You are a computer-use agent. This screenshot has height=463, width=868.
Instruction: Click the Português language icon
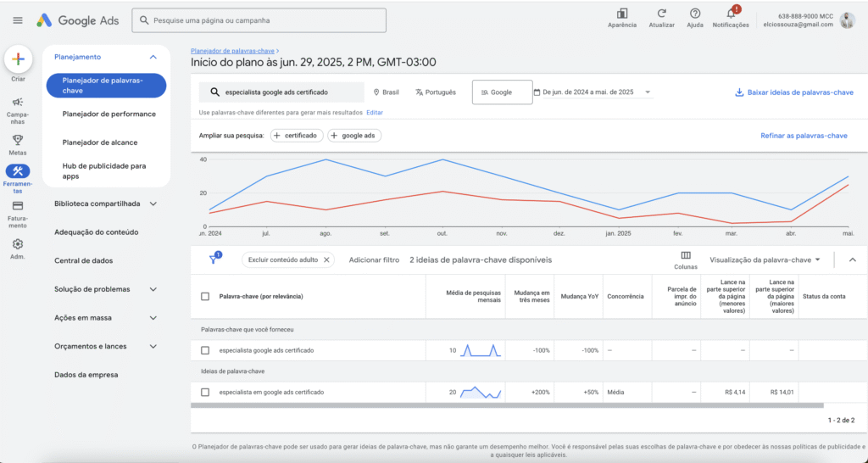pyautogui.click(x=419, y=92)
